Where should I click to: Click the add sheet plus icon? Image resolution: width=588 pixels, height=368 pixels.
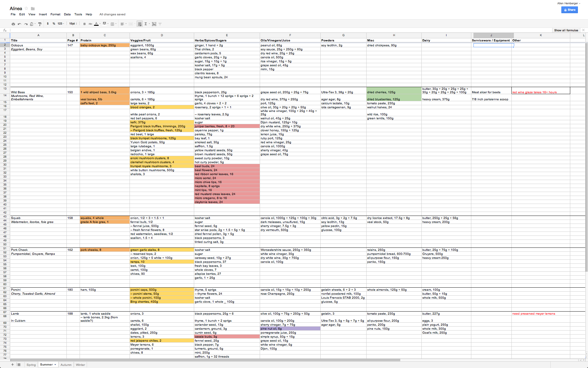[13, 365]
